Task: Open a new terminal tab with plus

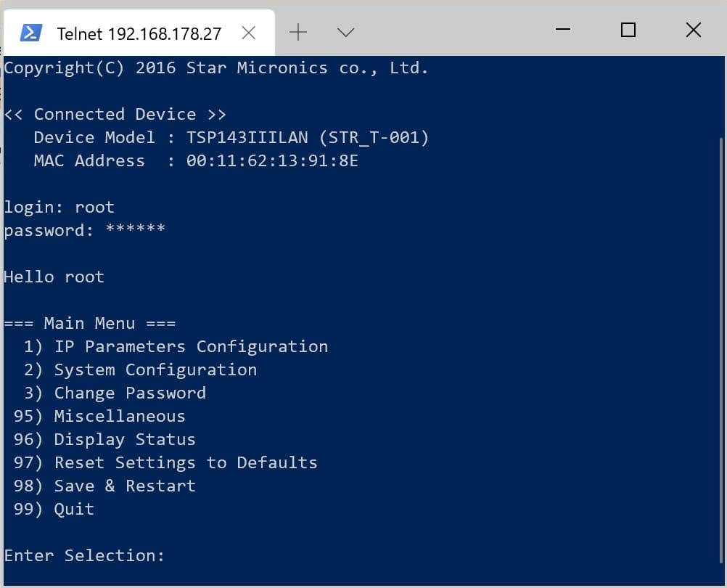Action: [x=298, y=33]
